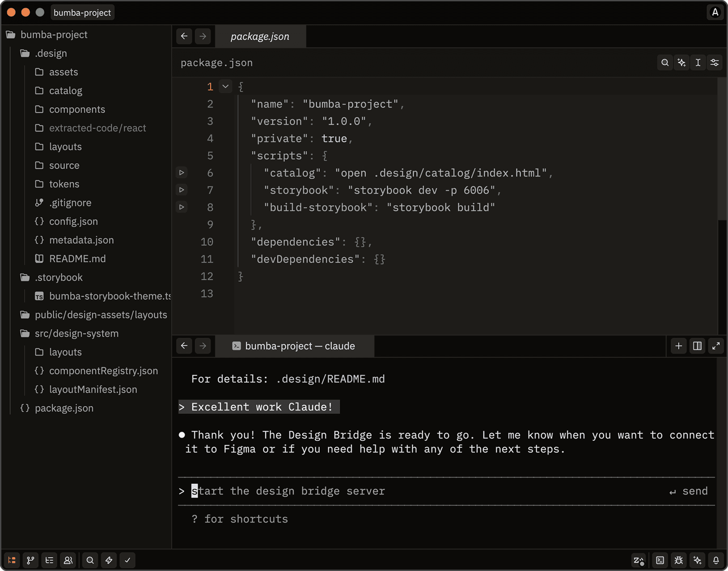Viewport: 728px width, 571px height.
Task: Open the editor controls sliders icon
Action: tap(715, 63)
